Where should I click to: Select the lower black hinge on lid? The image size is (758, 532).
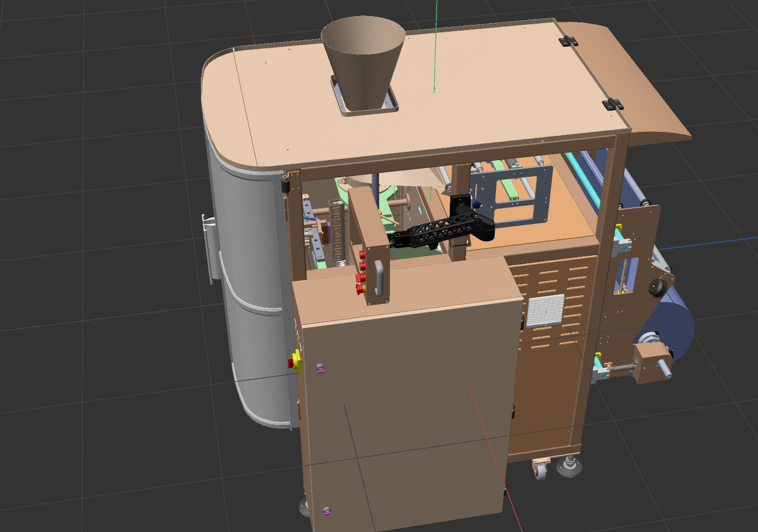tap(612, 104)
